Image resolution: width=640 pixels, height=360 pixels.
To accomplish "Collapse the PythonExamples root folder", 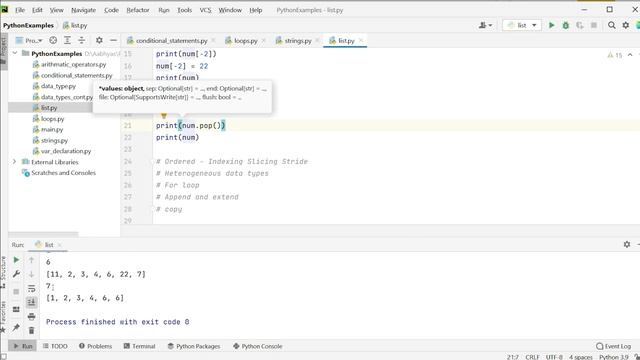I will (x=15, y=53).
